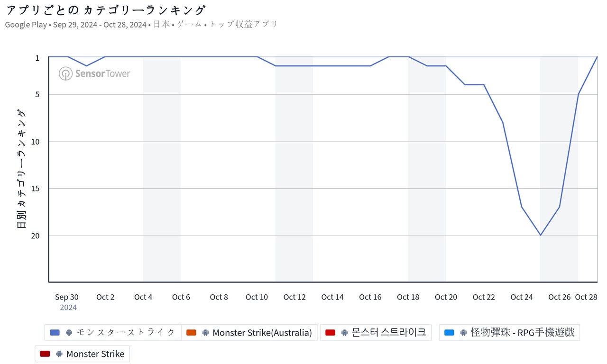This screenshot has width=607, height=364.
Task: Click Android icon next to 怪物彈珠 legend
Action: (463, 333)
